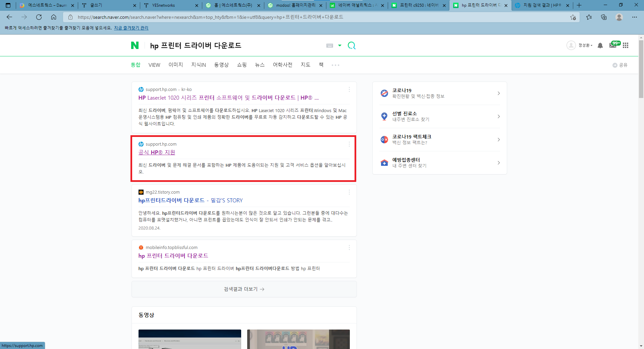Open the browser profile icon

[x=619, y=17]
